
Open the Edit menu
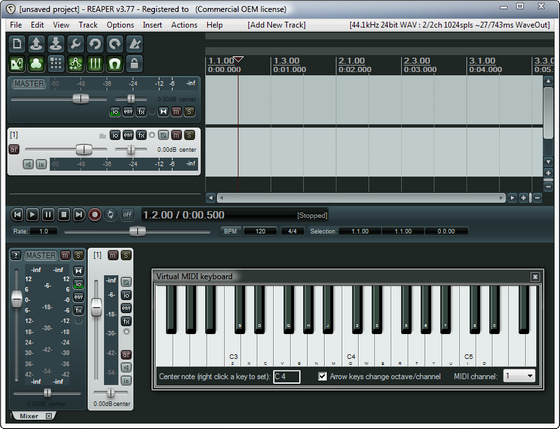[x=37, y=25]
